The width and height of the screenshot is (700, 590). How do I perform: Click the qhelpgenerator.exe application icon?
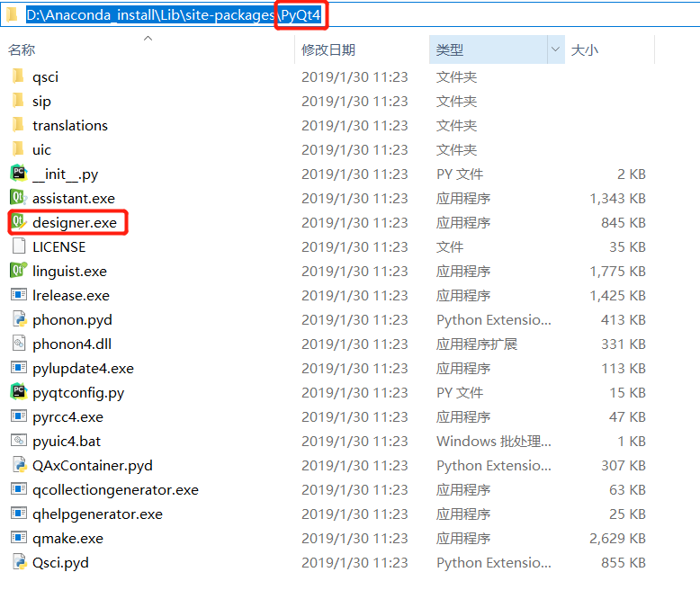point(19,514)
